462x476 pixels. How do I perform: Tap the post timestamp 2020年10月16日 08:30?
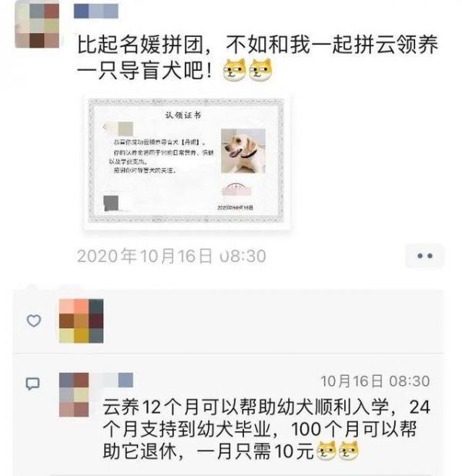point(172,256)
